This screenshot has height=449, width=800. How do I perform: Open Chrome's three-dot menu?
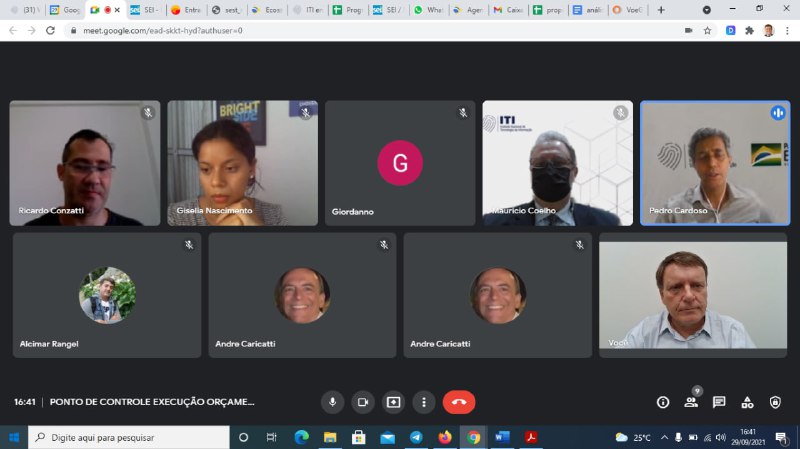(787, 31)
